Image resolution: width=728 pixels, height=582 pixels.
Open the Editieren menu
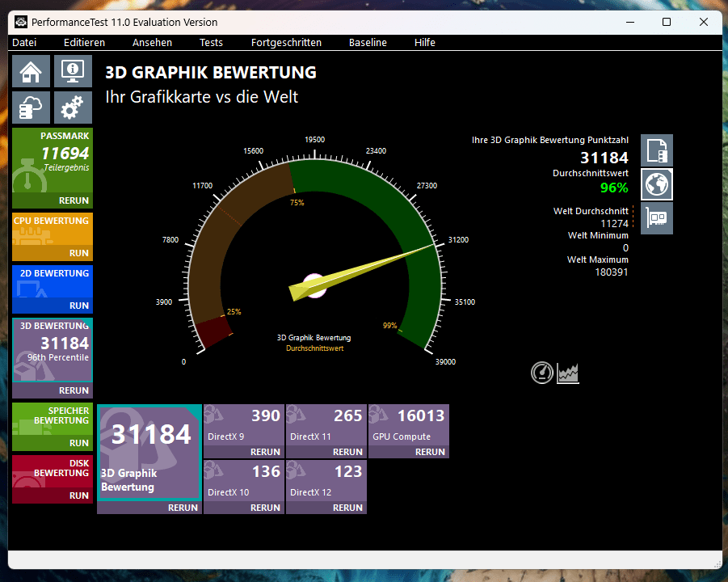coord(84,42)
